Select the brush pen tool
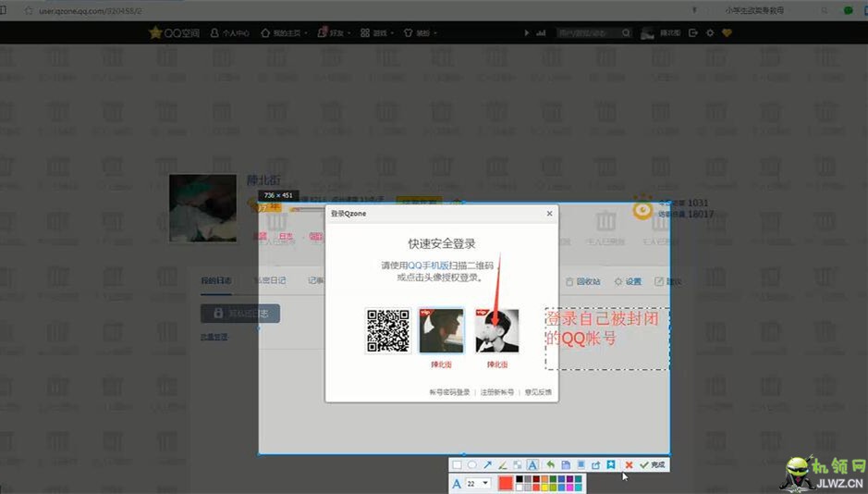The height and width of the screenshot is (494, 868). [x=503, y=464]
